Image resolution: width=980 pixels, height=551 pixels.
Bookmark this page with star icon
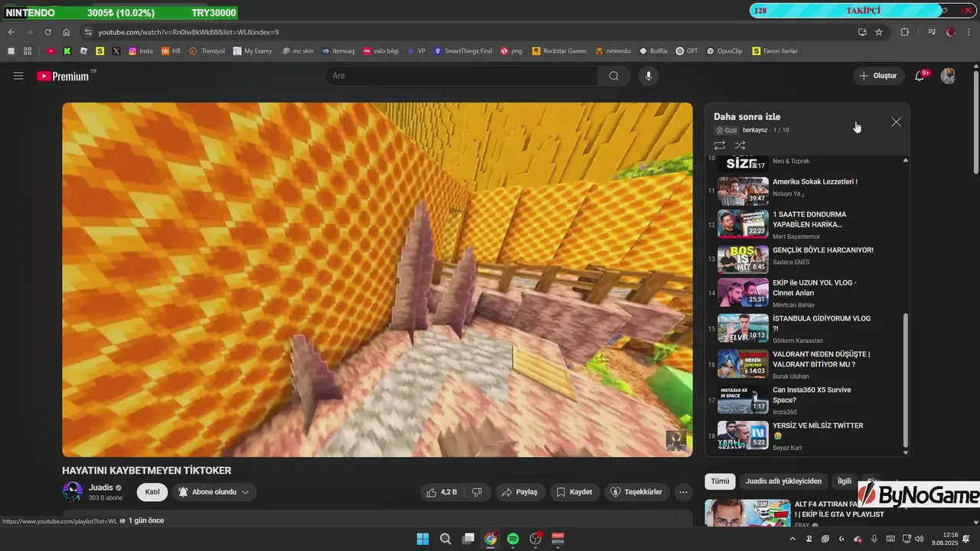879,32
